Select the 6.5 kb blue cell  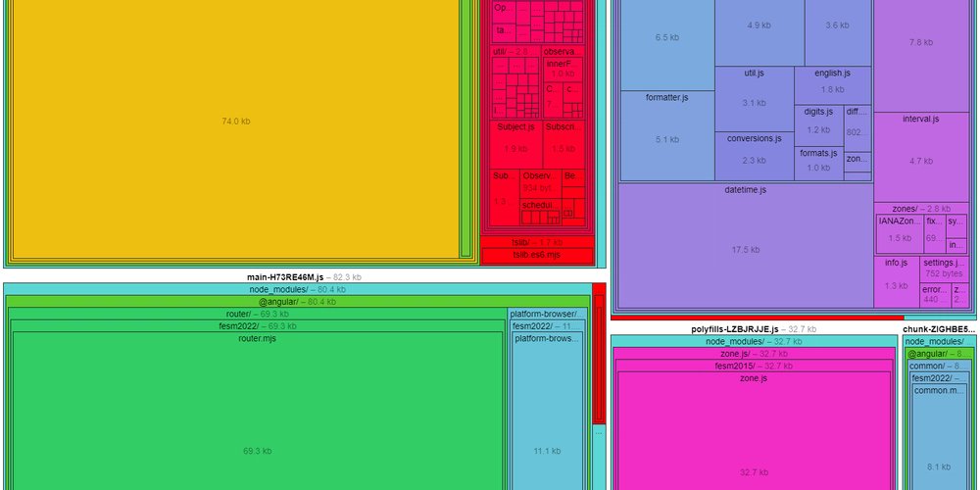pos(666,45)
